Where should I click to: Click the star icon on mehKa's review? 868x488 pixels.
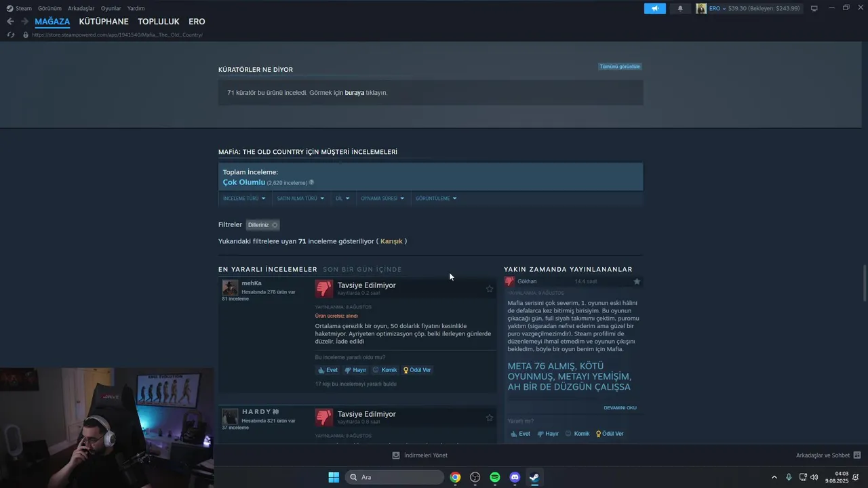[x=489, y=289]
